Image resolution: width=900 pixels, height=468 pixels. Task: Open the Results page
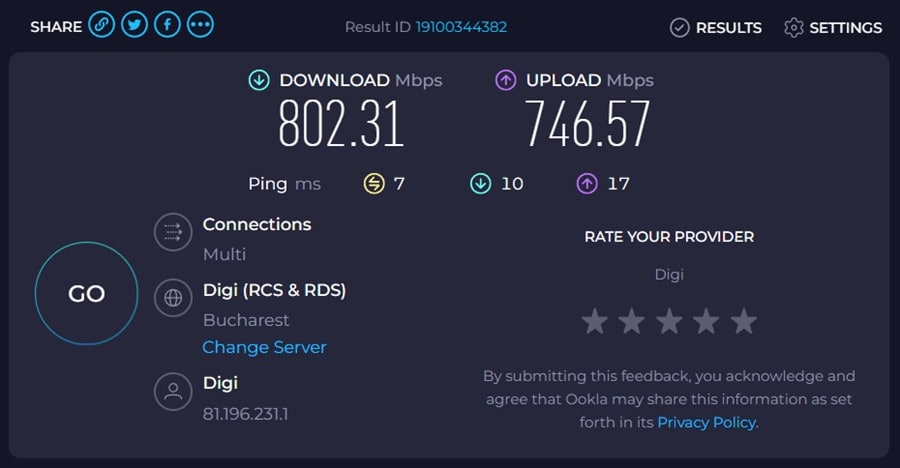(715, 28)
